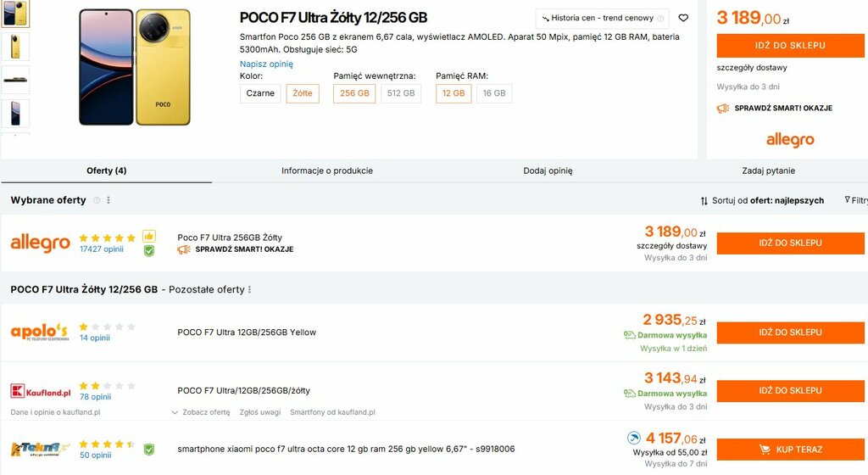
Task: Switch to Informacje o produkcie tab
Action: click(x=327, y=170)
